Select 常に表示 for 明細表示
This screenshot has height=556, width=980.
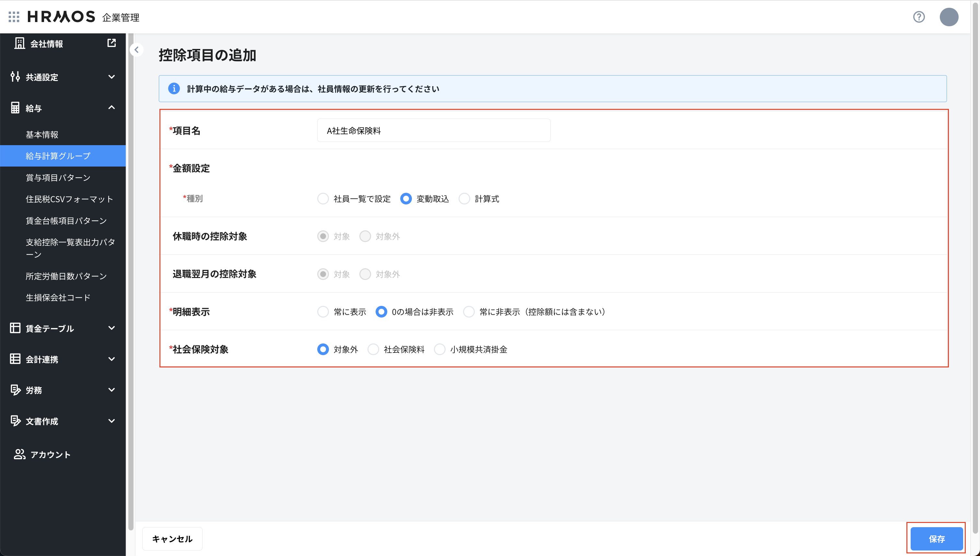323,312
